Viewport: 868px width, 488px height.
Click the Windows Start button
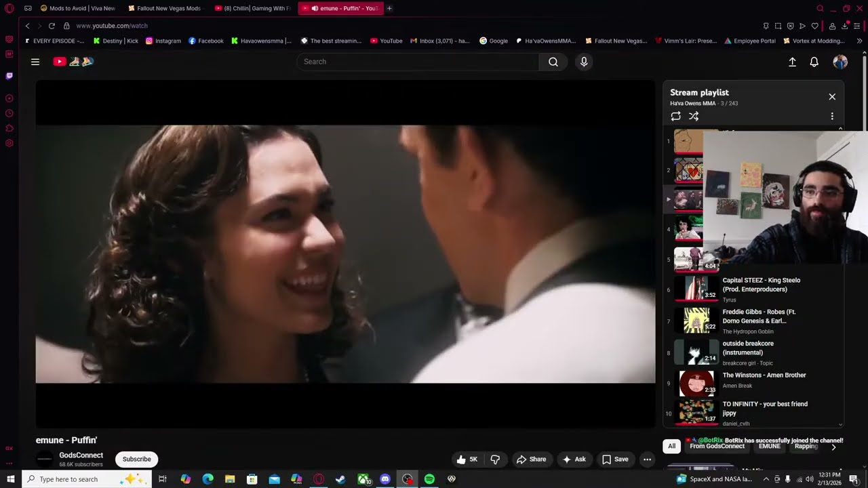(x=11, y=479)
